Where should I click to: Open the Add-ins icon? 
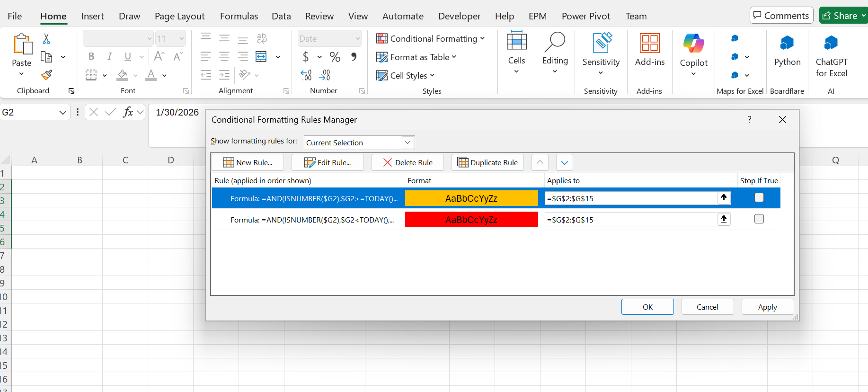(x=650, y=43)
